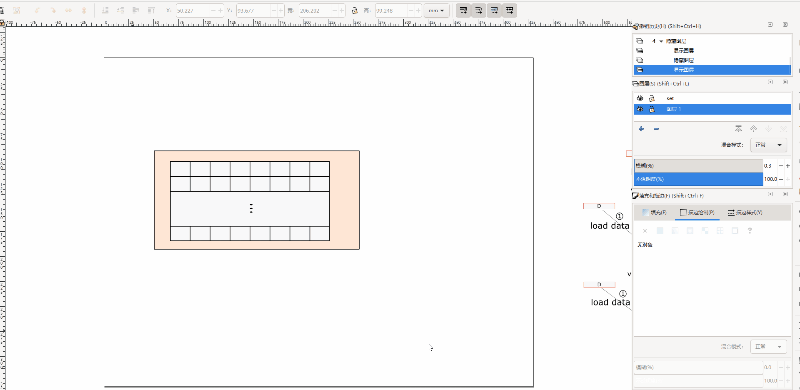Lower layer one step in the Layers panel
This screenshot has width=800, height=390.
point(768,129)
